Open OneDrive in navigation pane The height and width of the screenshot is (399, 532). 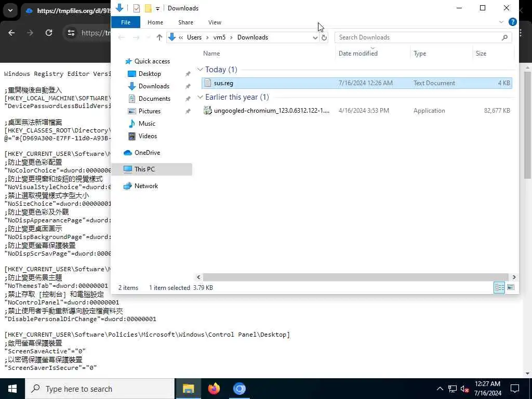coord(147,153)
